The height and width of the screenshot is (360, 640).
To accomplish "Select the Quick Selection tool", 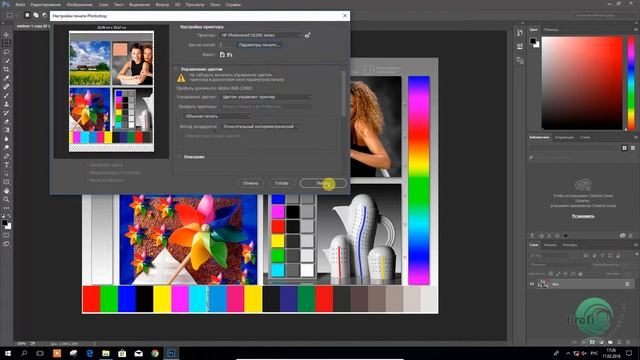I will [x=6, y=61].
